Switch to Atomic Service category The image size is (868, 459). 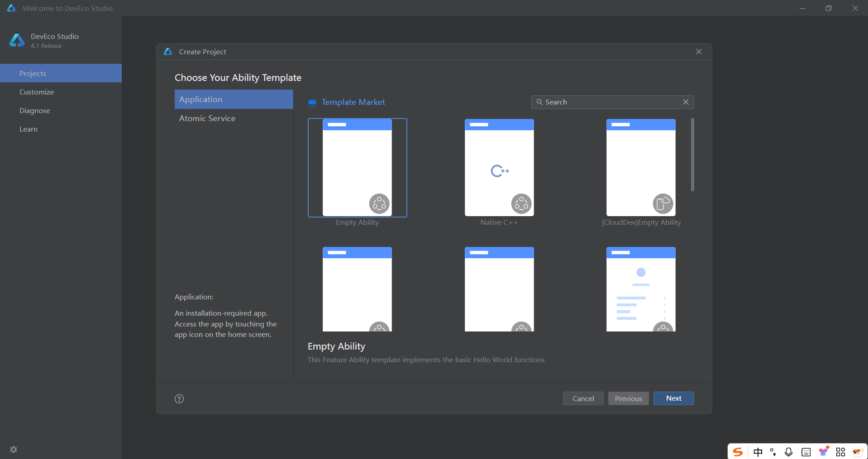(207, 118)
